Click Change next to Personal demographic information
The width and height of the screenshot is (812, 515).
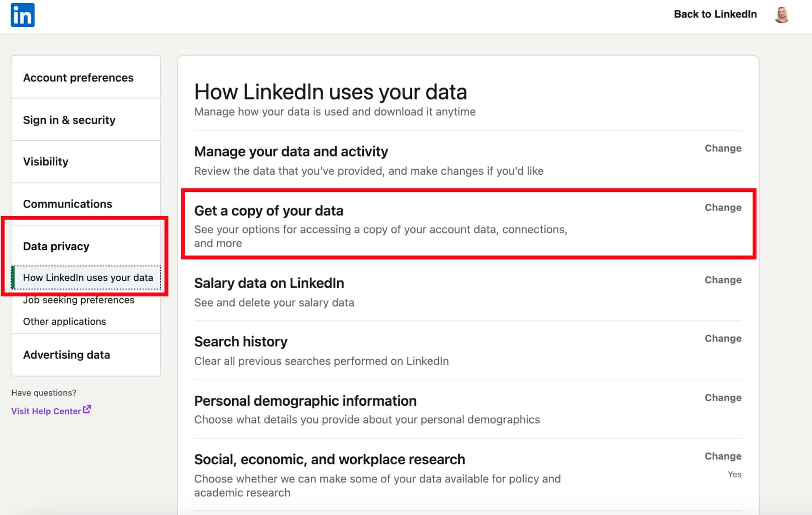pyautogui.click(x=723, y=397)
